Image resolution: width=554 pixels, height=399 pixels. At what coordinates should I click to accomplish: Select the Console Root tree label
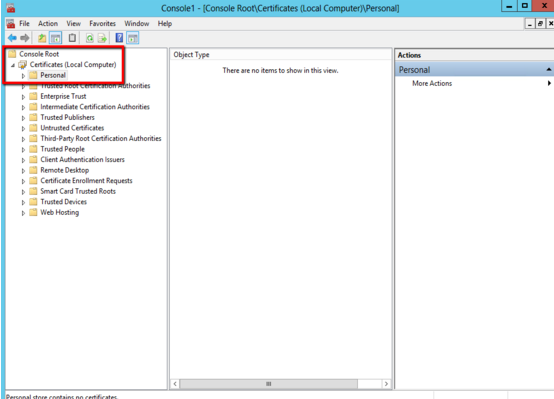(x=39, y=54)
